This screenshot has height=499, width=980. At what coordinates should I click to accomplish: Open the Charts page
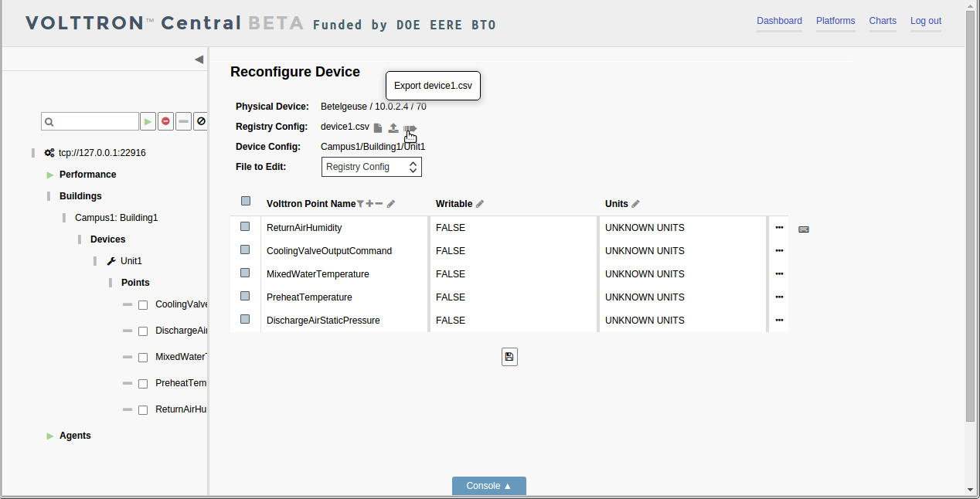click(883, 21)
